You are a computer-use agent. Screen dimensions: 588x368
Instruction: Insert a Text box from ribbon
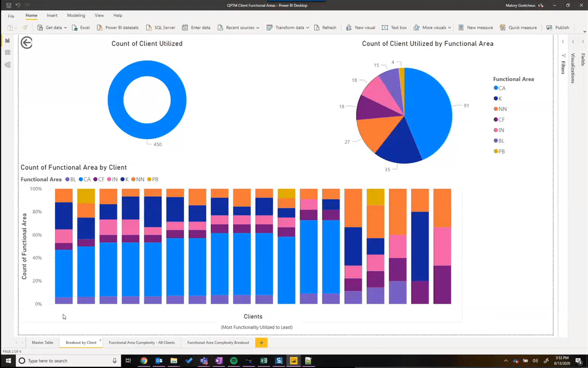(x=394, y=27)
